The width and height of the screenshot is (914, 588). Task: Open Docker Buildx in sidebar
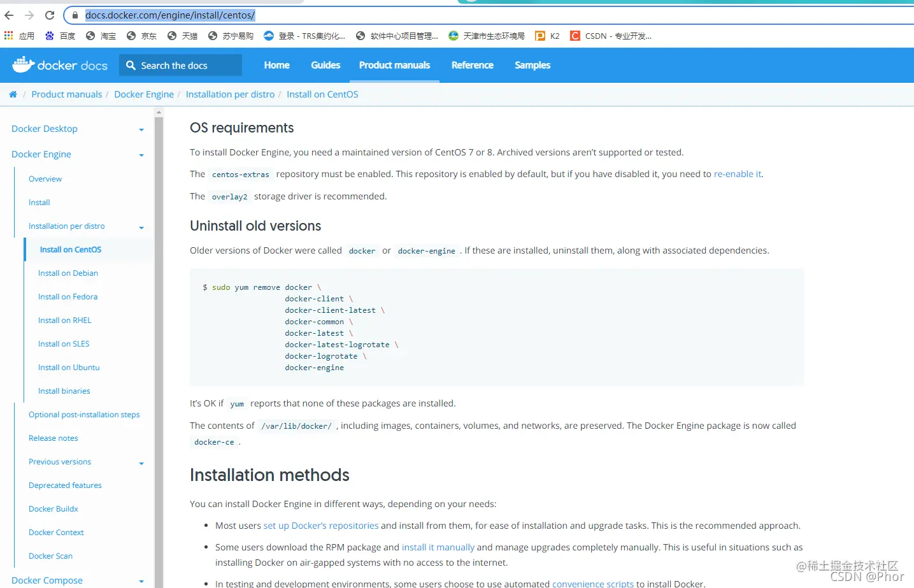[54, 509]
